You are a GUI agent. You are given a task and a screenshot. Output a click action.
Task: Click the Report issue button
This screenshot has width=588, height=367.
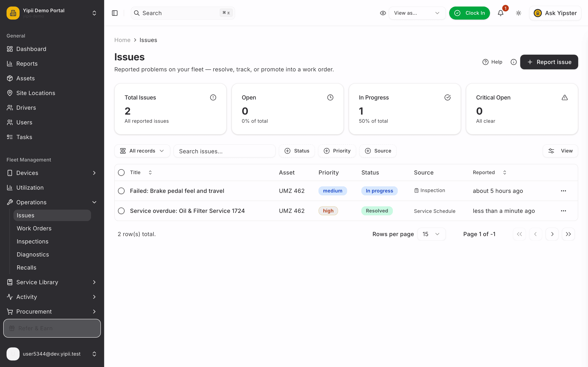549,62
